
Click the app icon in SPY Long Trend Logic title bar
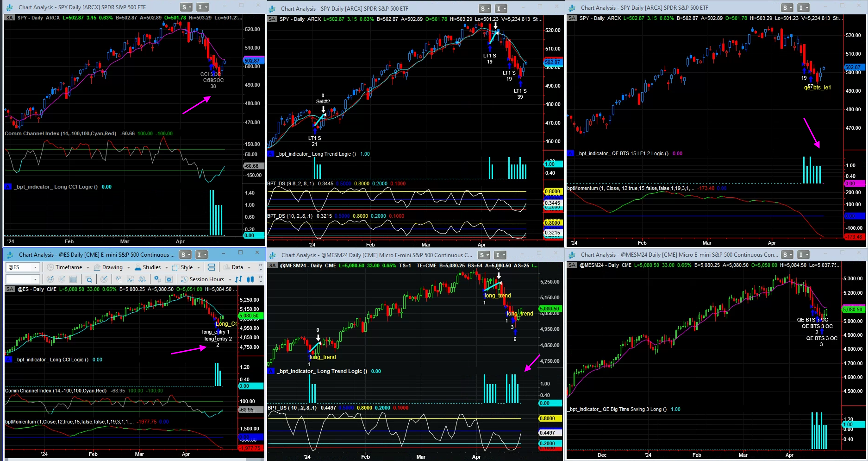click(x=272, y=8)
